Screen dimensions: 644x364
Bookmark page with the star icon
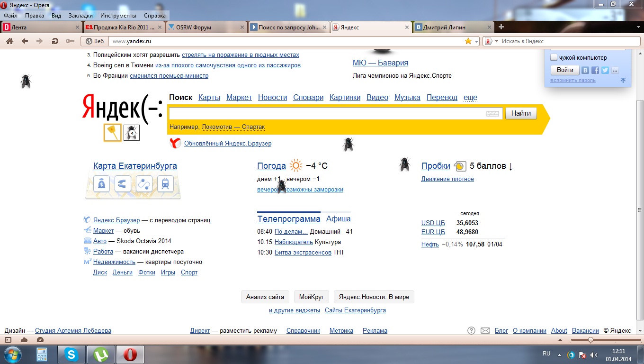tap(468, 41)
